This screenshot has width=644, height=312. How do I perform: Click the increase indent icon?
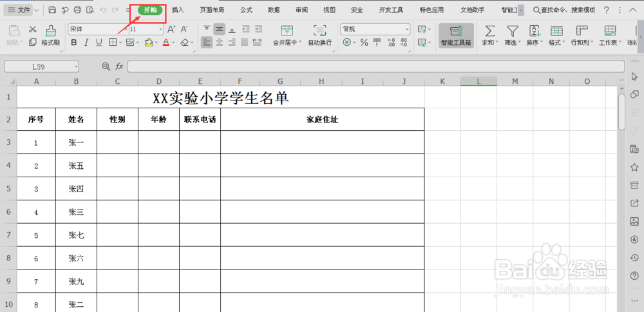click(x=258, y=29)
